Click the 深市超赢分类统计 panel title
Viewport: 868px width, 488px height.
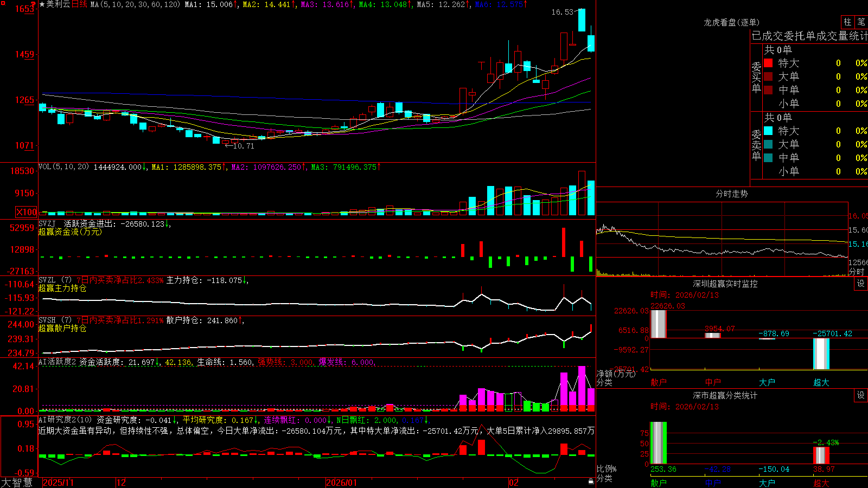click(725, 395)
